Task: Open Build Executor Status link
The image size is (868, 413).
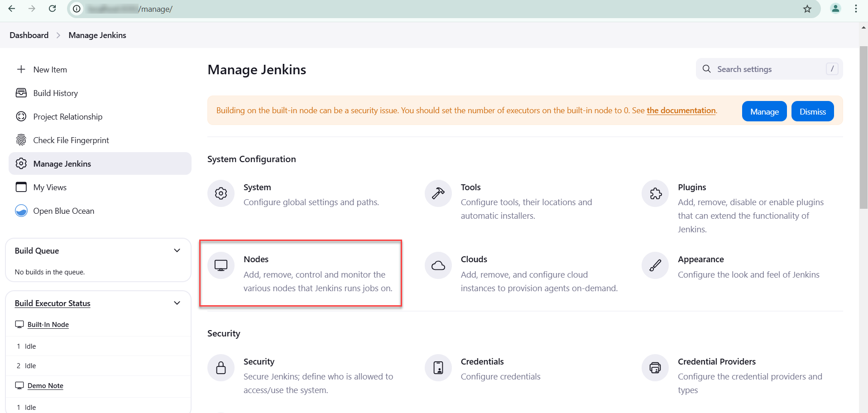Action: 53,303
